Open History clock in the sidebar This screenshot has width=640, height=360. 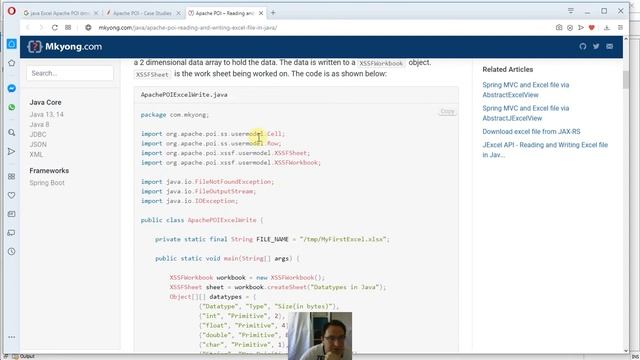pos(12,251)
